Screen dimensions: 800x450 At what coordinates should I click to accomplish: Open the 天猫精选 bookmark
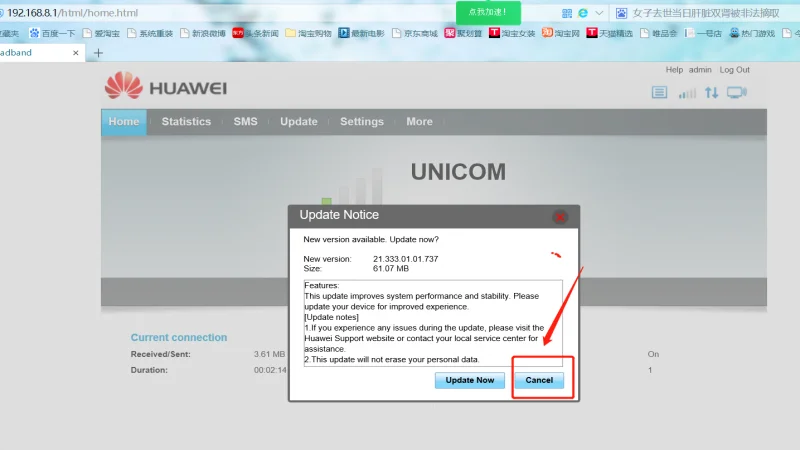tap(610, 33)
